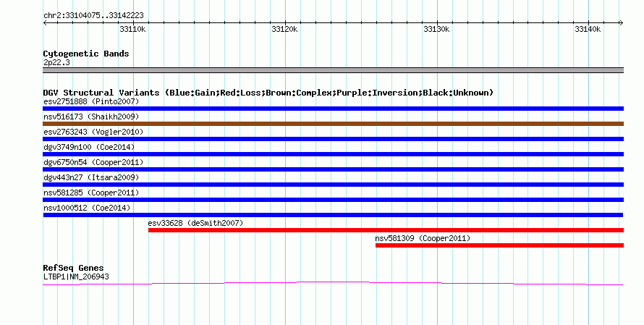Click the 33140k ruler tick label

click(588, 29)
